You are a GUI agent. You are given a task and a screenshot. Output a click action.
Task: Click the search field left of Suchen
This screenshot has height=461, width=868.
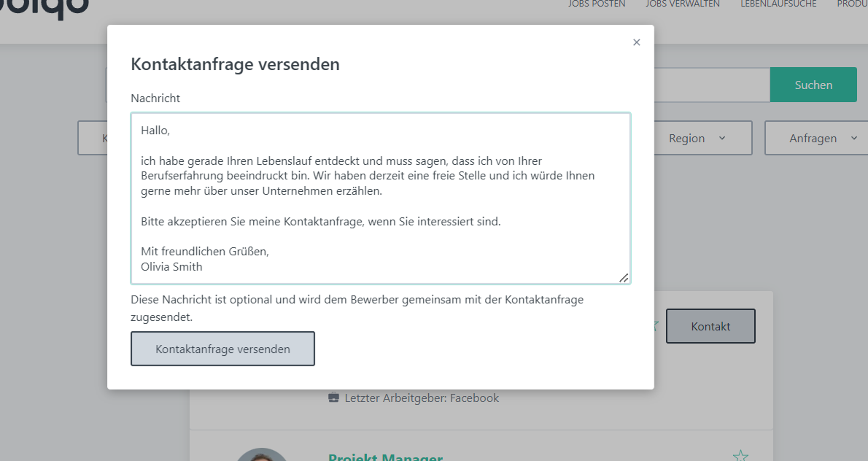(711, 85)
